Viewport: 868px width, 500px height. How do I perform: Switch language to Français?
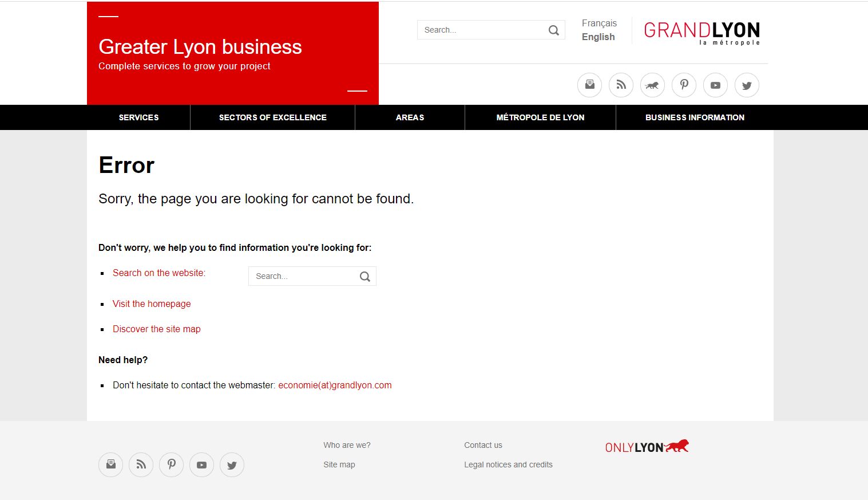click(599, 23)
